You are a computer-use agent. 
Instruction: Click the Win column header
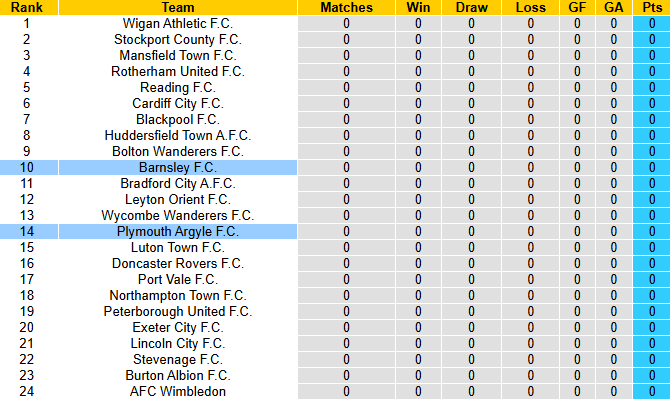pyautogui.click(x=418, y=7)
